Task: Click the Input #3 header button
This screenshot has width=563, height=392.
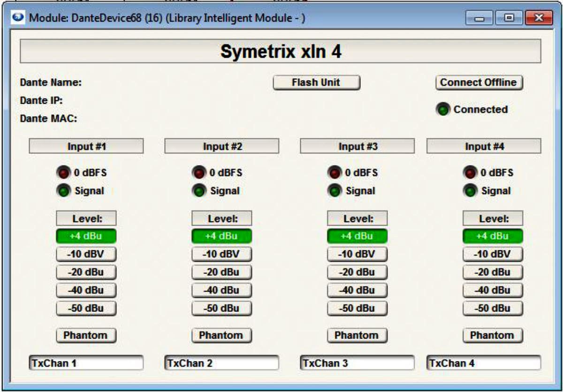Action: tap(358, 146)
